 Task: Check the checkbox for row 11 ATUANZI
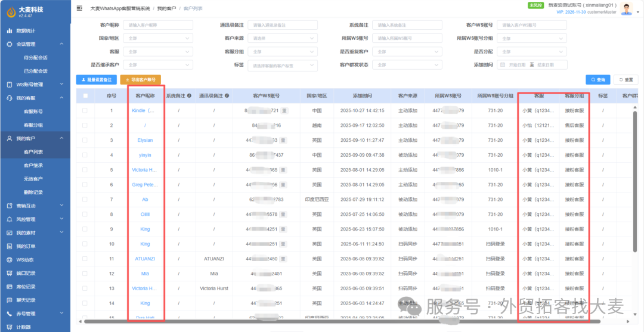click(x=85, y=258)
